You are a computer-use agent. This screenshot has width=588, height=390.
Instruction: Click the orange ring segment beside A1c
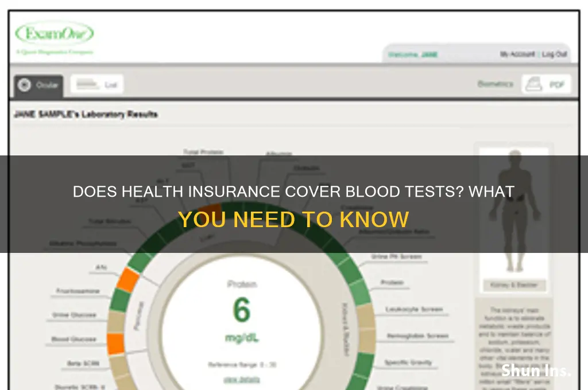(x=127, y=279)
